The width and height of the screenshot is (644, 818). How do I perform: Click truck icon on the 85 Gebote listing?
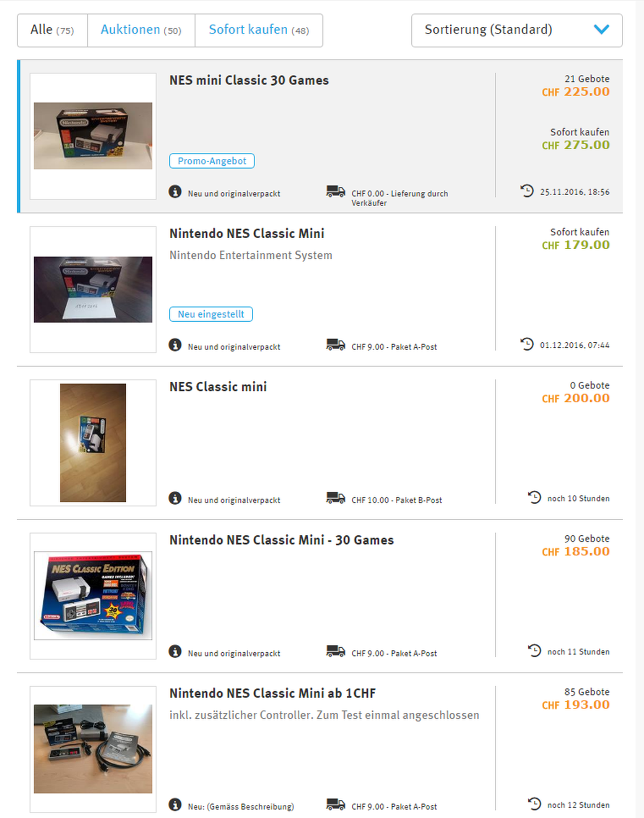tap(335, 804)
